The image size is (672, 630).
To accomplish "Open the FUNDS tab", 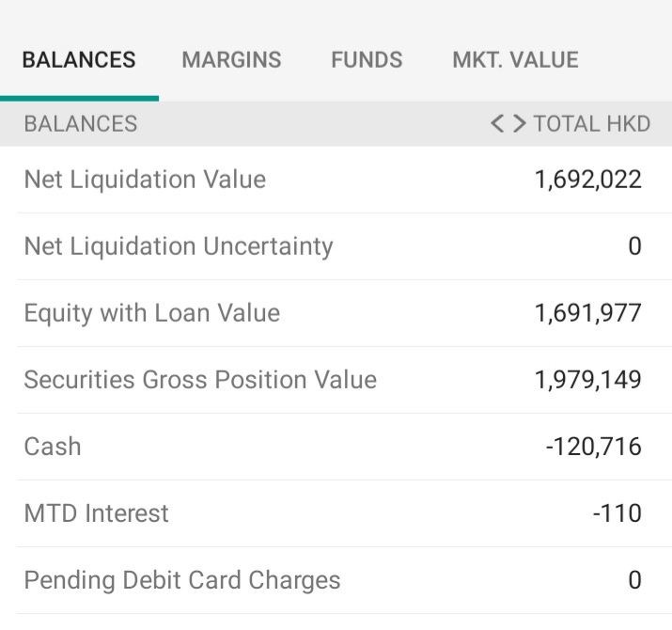I will coord(367,59).
